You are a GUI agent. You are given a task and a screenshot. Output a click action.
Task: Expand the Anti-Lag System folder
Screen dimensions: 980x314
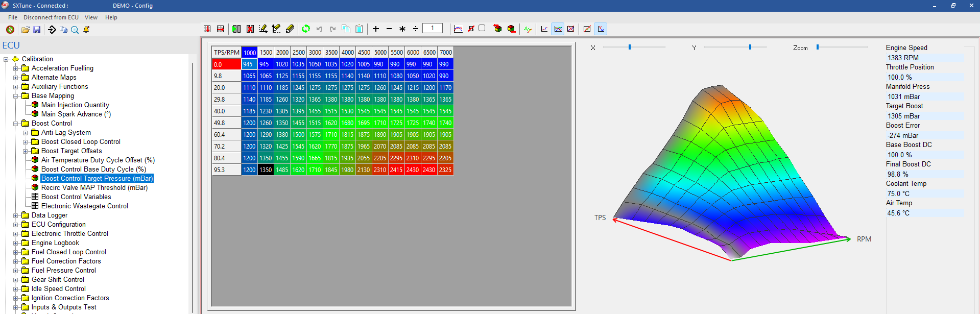point(26,133)
